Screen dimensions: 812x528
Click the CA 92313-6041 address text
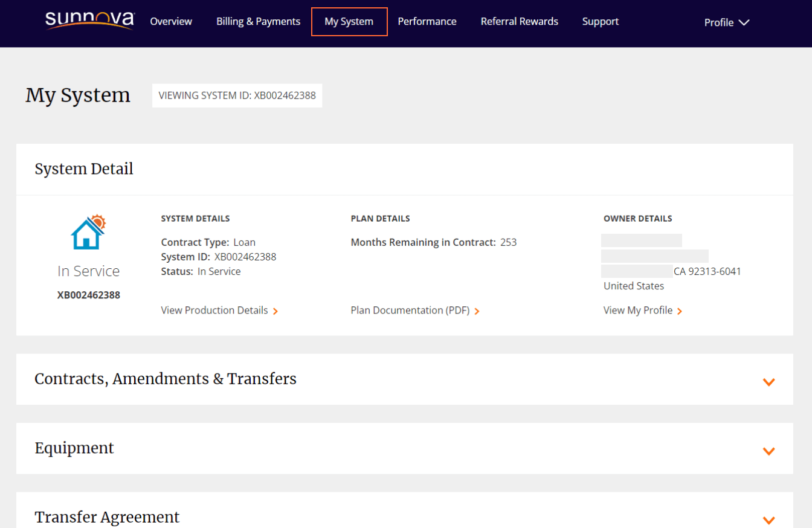[707, 271]
